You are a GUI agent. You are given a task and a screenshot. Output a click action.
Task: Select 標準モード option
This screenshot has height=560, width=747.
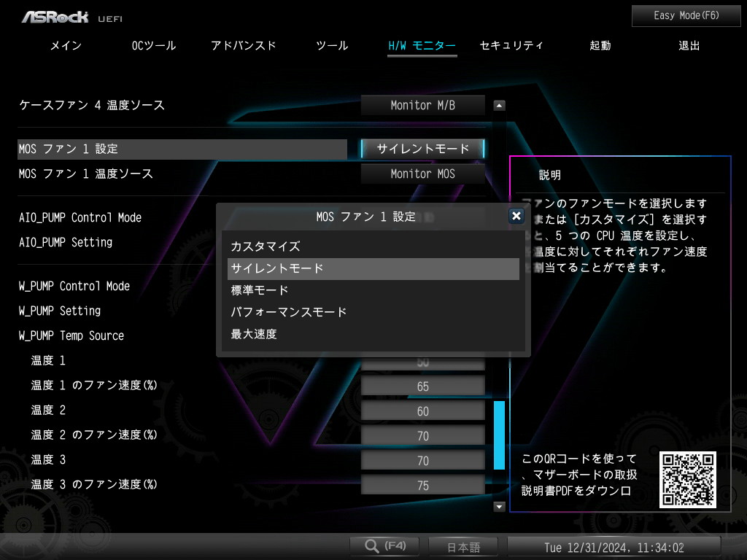(373, 290)
